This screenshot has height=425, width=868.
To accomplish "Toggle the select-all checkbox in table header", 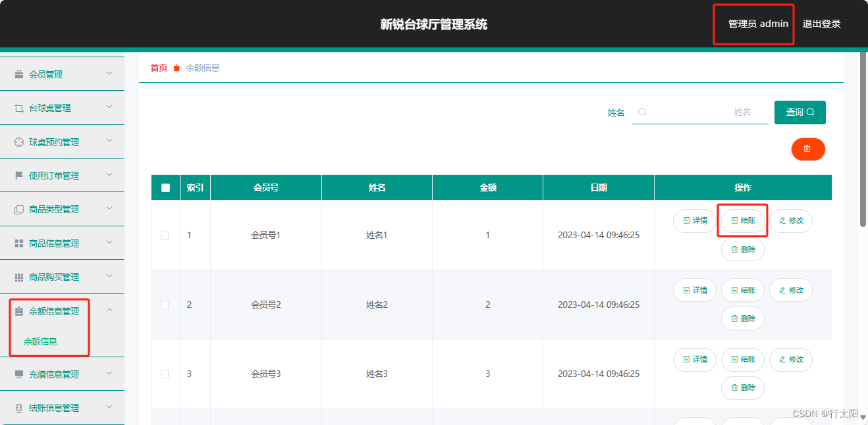I will pyautogui.click(x=166, y=187).
